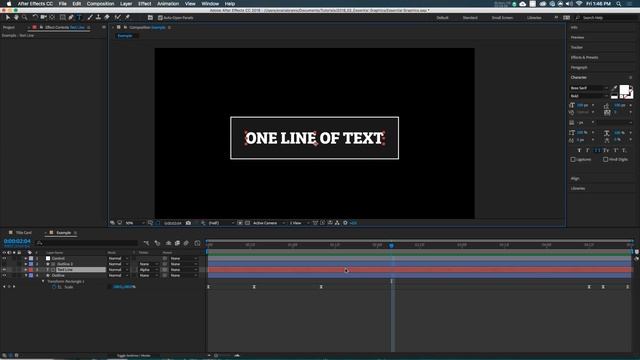Open the Graph Editor icon
Screen dimensions: 640x360
(x=198, y=243)
